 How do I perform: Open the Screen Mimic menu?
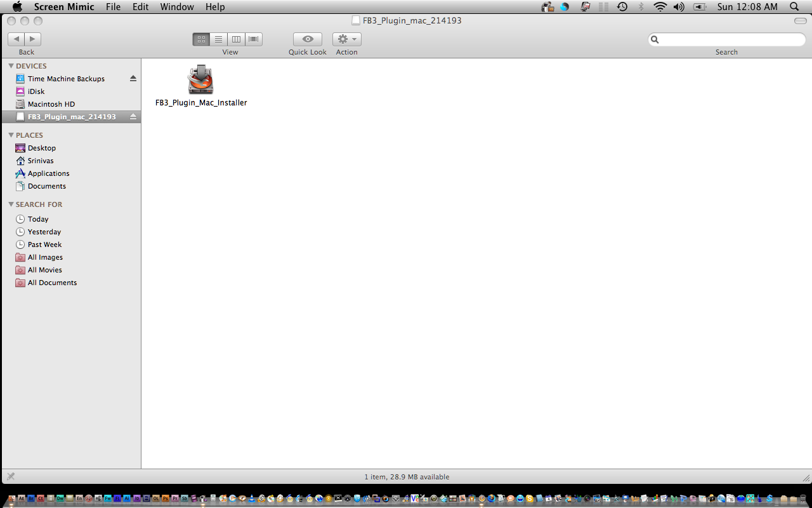pyautogui.click(x=64, y=7)
